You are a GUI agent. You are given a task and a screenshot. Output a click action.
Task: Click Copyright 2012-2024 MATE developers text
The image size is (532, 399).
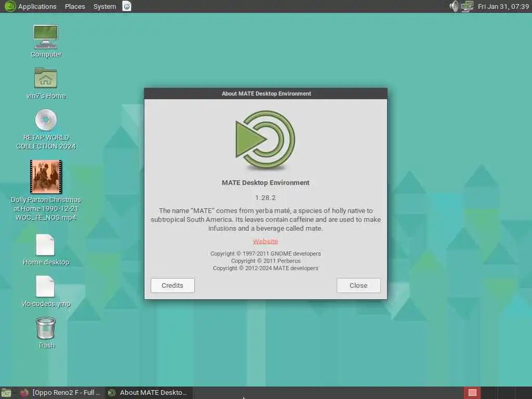(x=265, y=268)
